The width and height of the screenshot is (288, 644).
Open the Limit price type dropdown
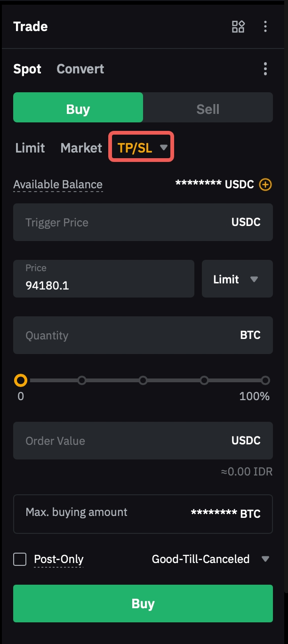tap(237, 279)
